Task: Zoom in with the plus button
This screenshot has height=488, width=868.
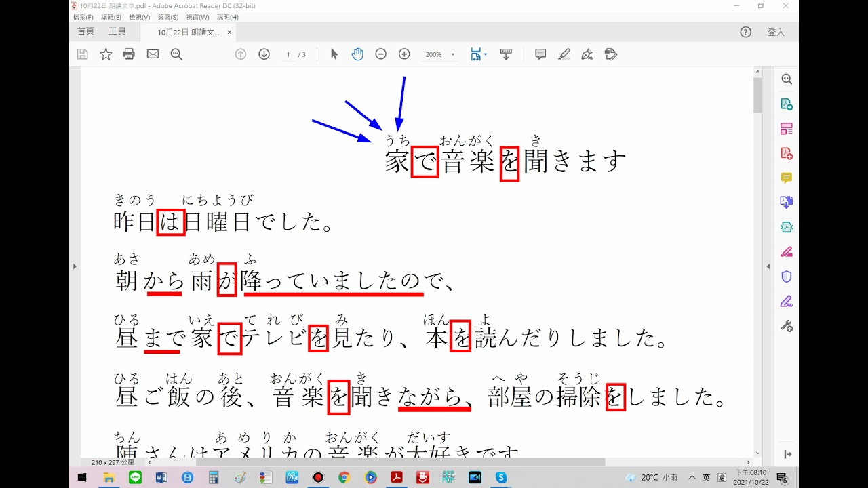Action: 404,54
